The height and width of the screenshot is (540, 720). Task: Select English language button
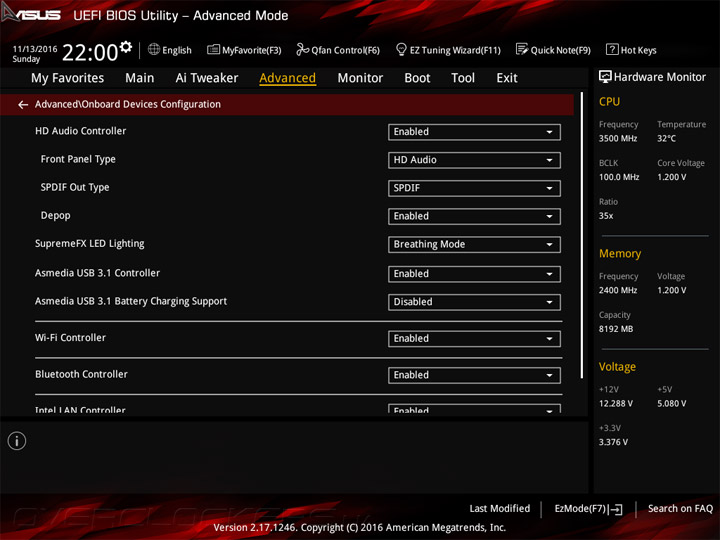[x=177, y=50]
